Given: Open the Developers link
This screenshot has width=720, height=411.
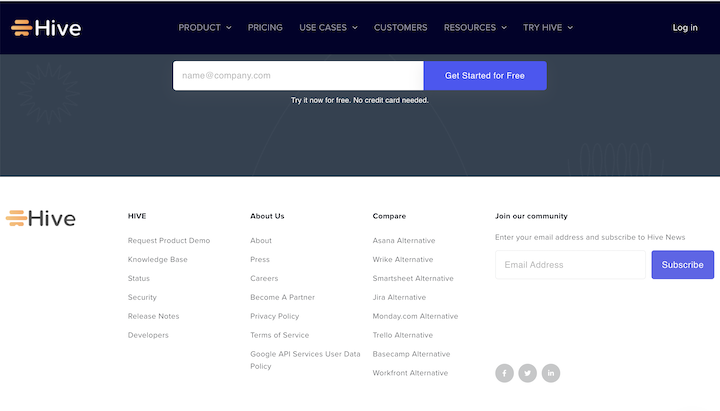Looking at the screenshot, I should 148,335.
